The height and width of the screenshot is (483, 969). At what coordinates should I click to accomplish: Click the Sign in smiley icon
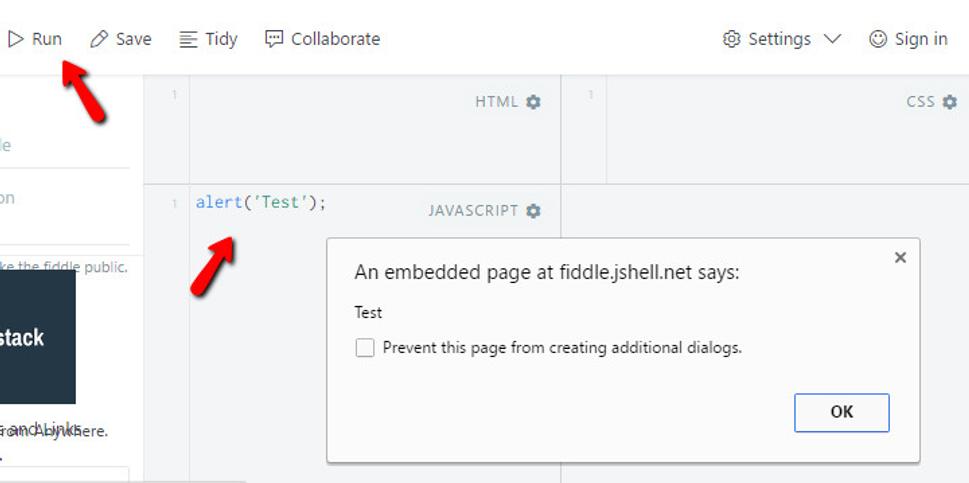(x=878, y=39)
